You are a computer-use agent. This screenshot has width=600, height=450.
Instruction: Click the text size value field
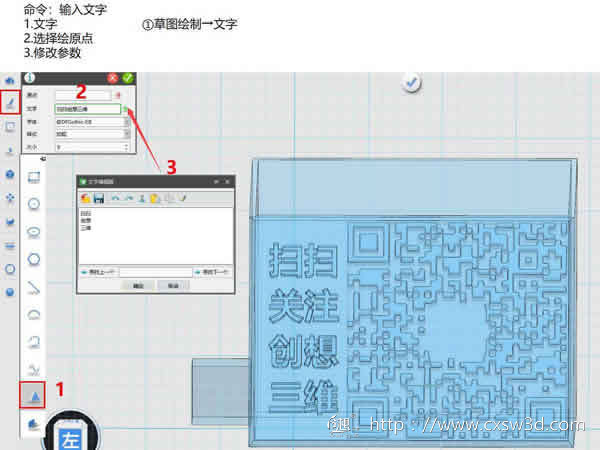pos(89,147)
